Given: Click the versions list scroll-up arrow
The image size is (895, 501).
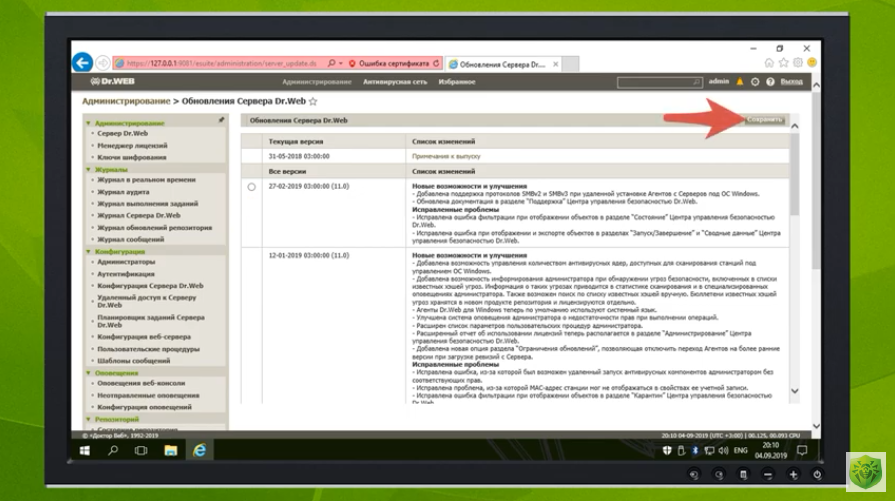Looking at the screenshot, I should 795,126.
